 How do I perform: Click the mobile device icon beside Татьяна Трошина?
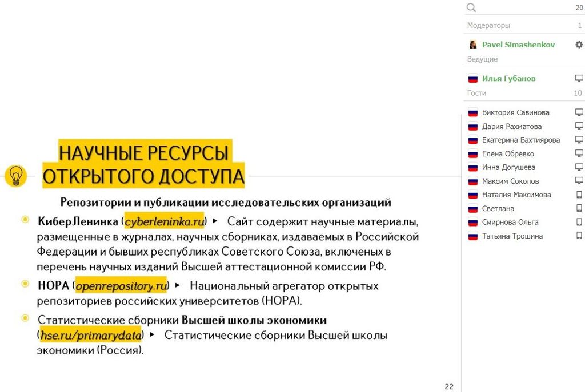579,236
